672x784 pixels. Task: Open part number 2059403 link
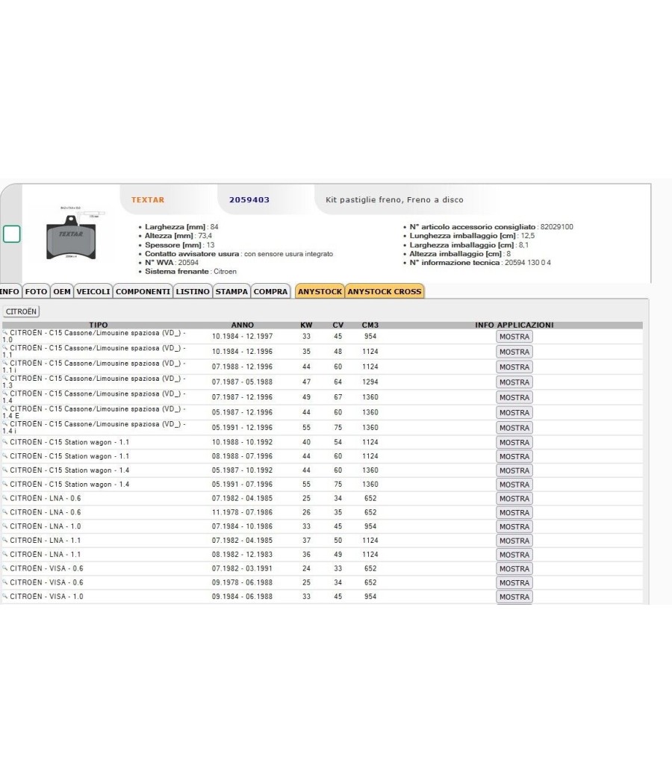[249, 199]
